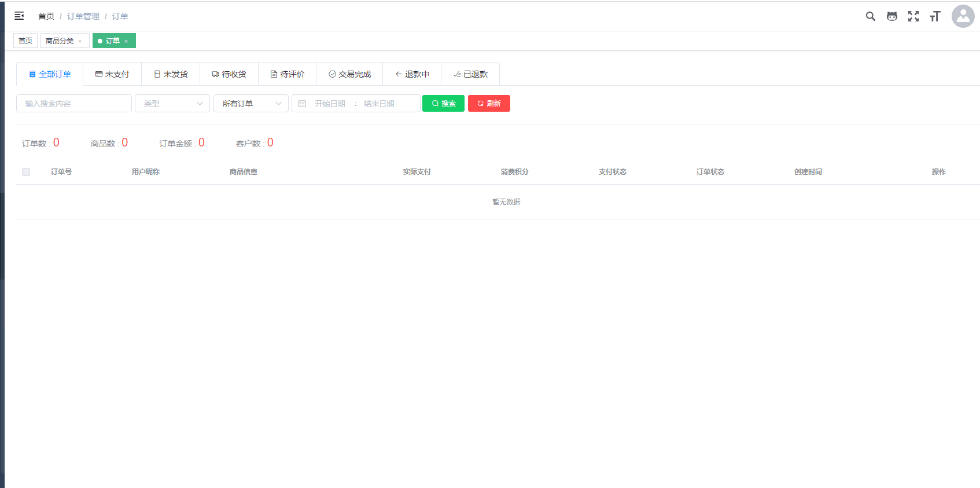
Task: Click the cat-face GitHub icon in header
Action: [891, 16]
